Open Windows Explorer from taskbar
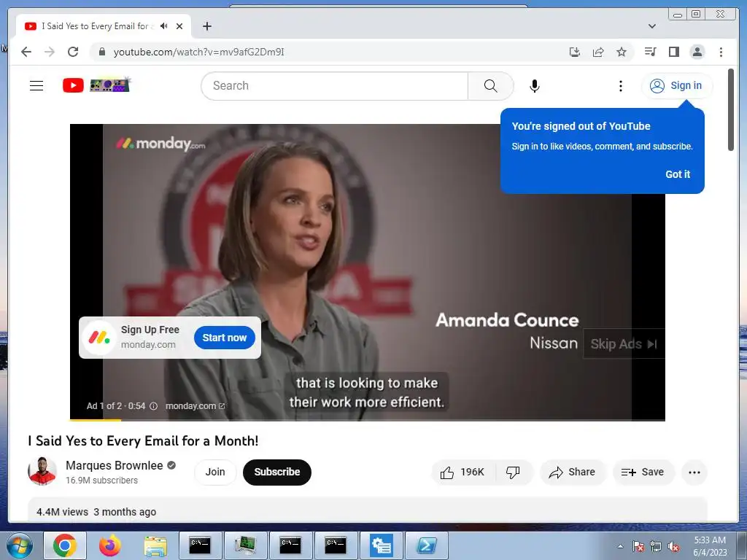 155,545
